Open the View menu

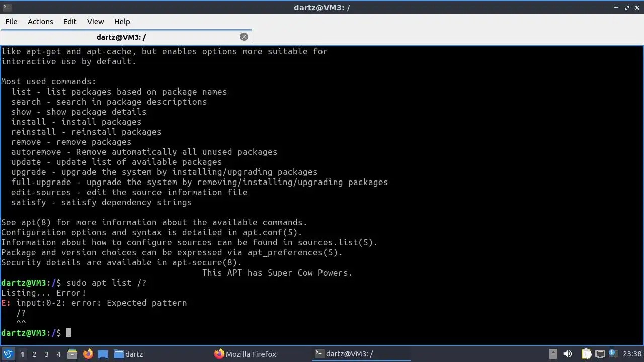[x=95, y=22]
